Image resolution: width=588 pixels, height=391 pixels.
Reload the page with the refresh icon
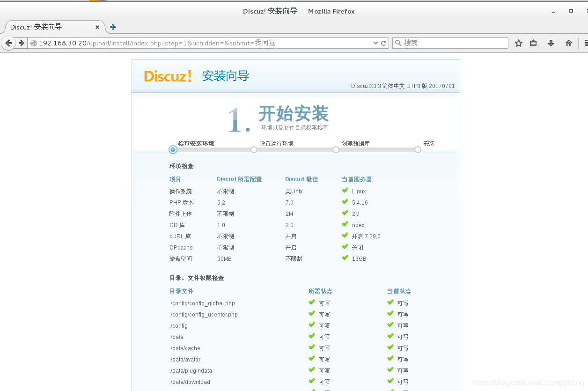(384, 43)
